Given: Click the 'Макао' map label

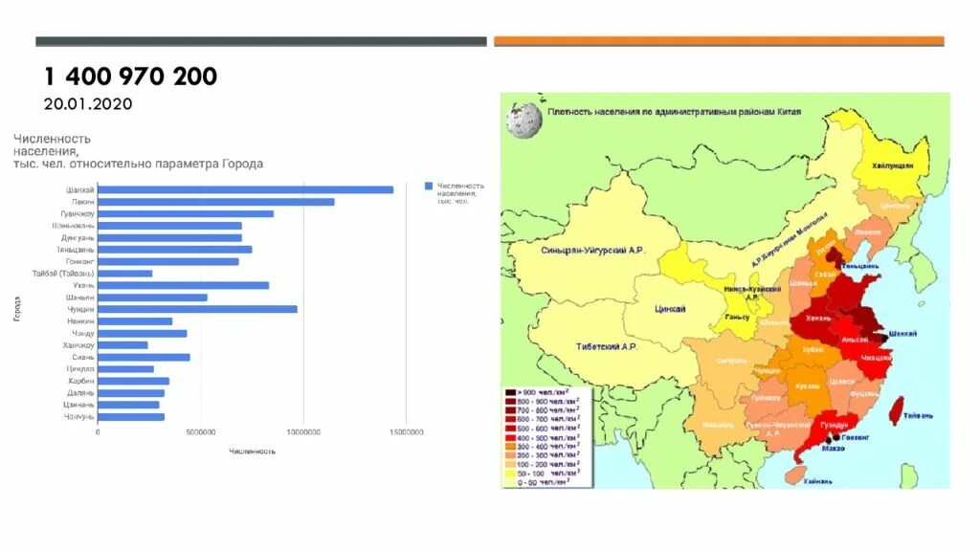Looking at the screenshot, I should (x=834, y=449).
